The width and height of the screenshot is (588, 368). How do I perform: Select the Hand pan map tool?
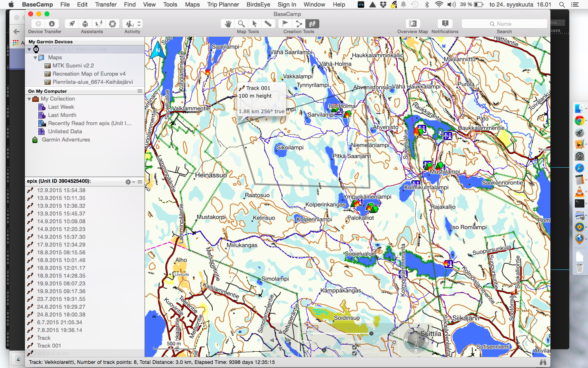(228, 24)
